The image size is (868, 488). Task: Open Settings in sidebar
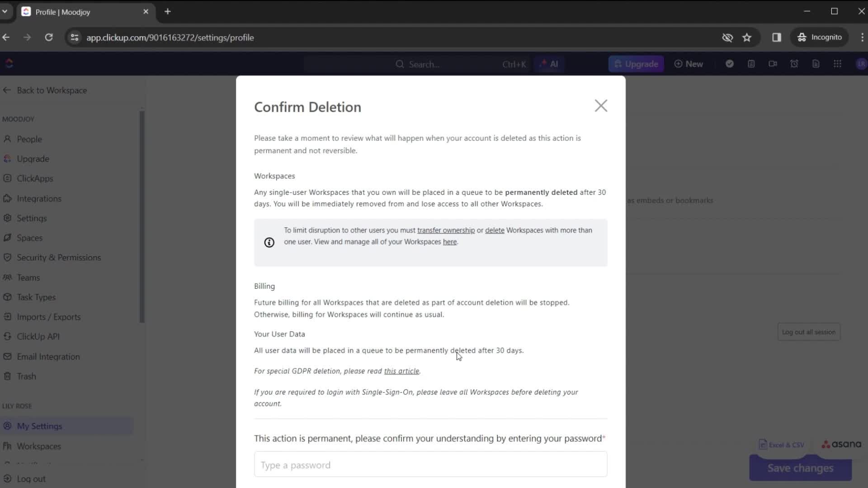click(32, 218)
